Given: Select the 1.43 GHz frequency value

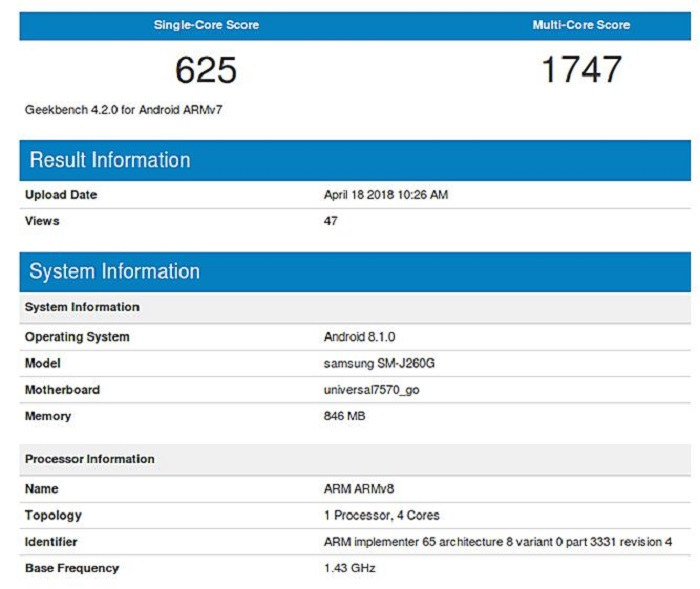Looking at the screenshot, I should pyautogui.click(x=350, y=568).
